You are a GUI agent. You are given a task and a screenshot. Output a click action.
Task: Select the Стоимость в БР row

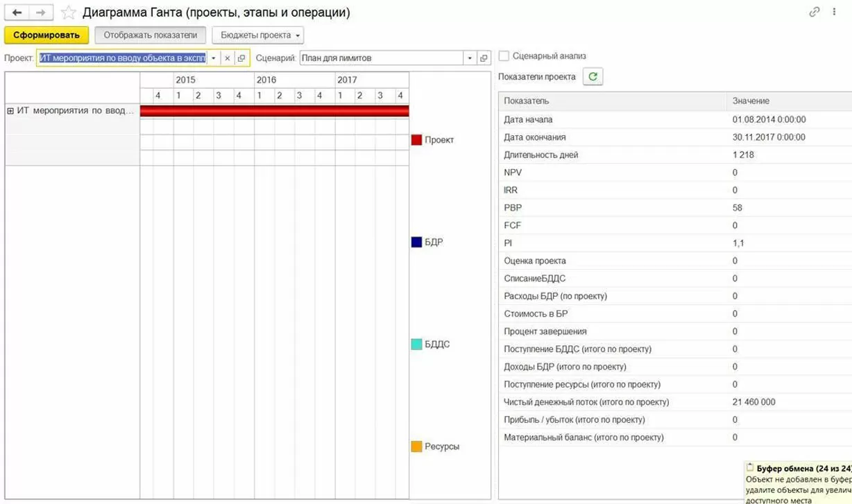pyautogui.click(x=675, y=314)
